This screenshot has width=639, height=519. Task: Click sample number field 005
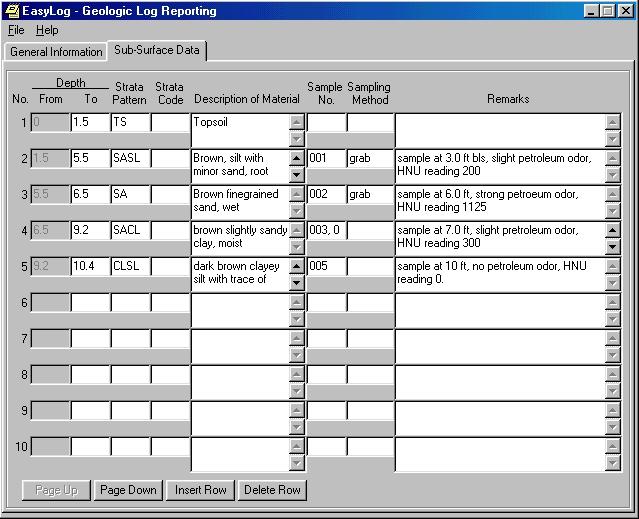tap(326, 266)
